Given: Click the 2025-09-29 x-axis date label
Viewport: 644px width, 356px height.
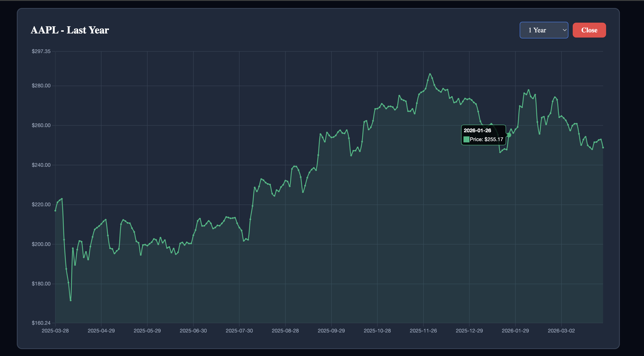Looking at the screenshot, I should pos(331,331).
